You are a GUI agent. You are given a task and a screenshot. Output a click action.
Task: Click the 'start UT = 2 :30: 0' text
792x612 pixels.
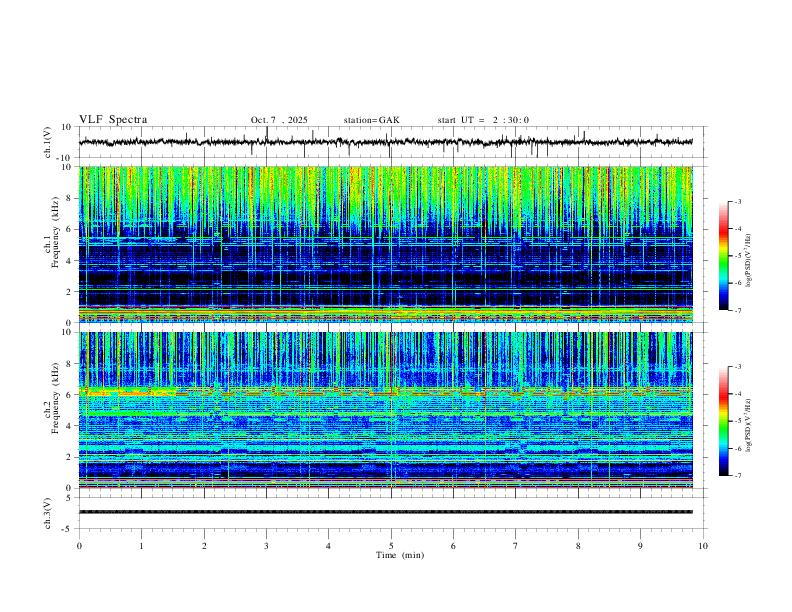tap(483, 120)
